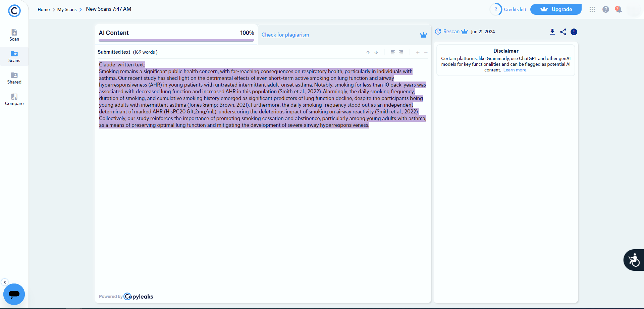Click the AI Content percentage progress bar
The height and width of the screenshot is (309, 644).
point(177,40)
